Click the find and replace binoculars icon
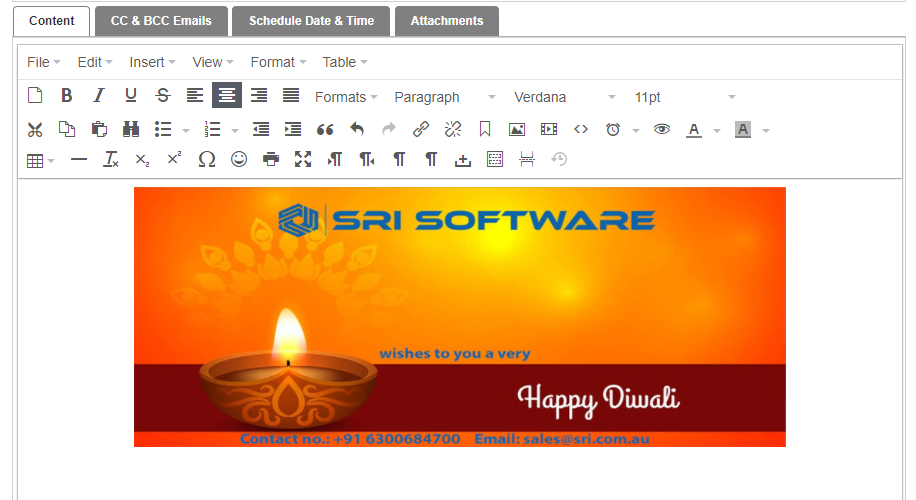This screenshot has width=916, height=500. click(x=131, y=129)
